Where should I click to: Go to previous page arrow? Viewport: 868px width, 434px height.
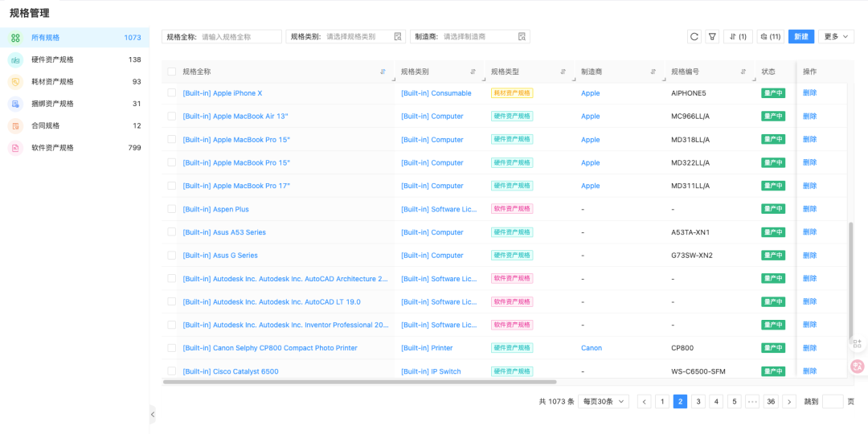[645, 401]
